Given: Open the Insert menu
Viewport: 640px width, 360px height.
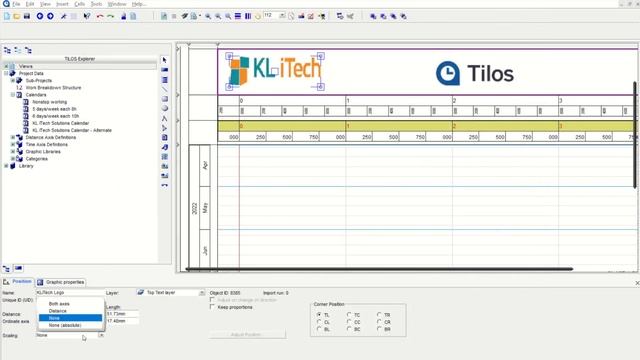Looking at the screenshot, I should [62, 4].
